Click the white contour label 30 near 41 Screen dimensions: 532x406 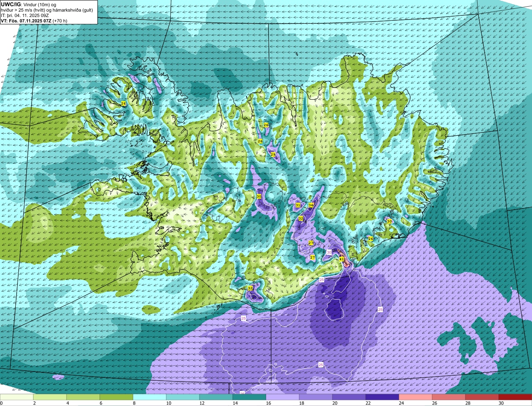[x=329, y=252]
